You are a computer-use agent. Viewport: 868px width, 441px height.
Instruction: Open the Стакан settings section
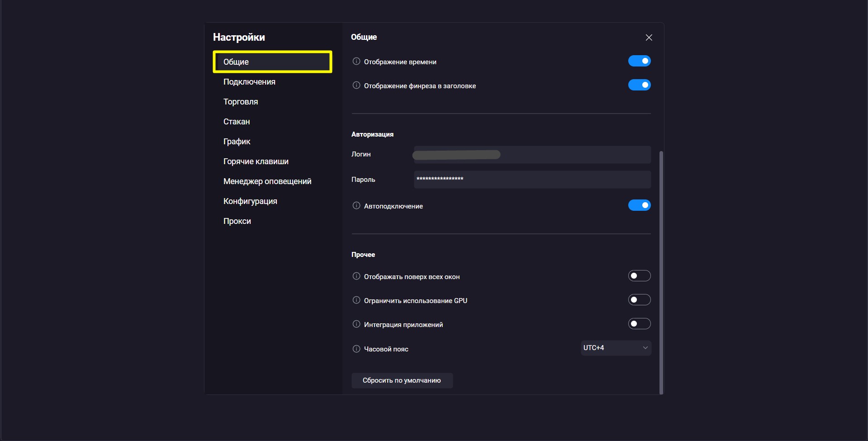click(x=237, y=122)
